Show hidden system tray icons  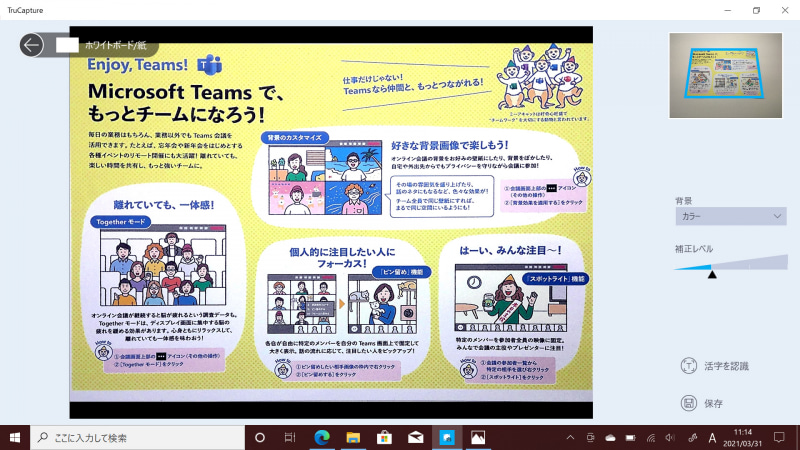pos(570,438)
